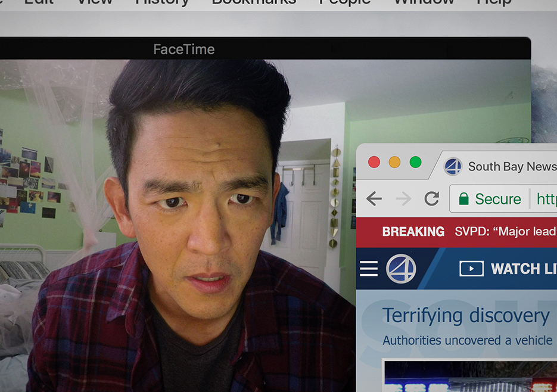The image size is (557, 392).
Task: Open the Window menu
Action: click(424, 2)
